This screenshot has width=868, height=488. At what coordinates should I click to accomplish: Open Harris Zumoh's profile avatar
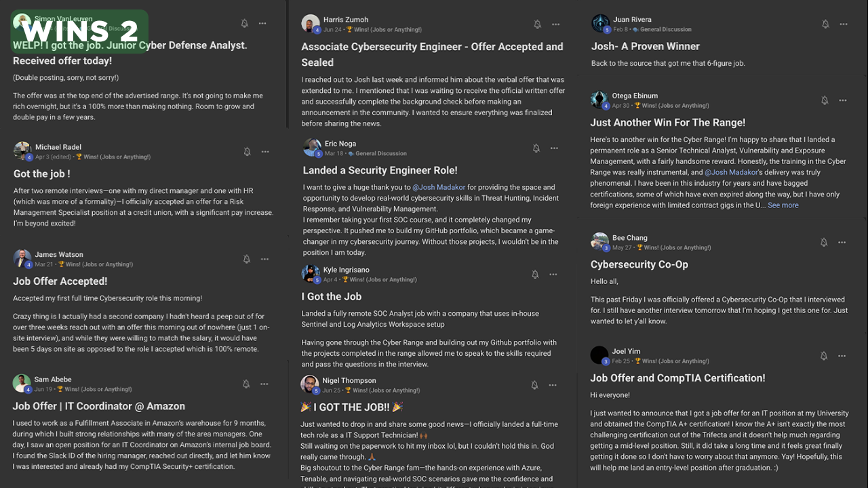pos(311,24)
